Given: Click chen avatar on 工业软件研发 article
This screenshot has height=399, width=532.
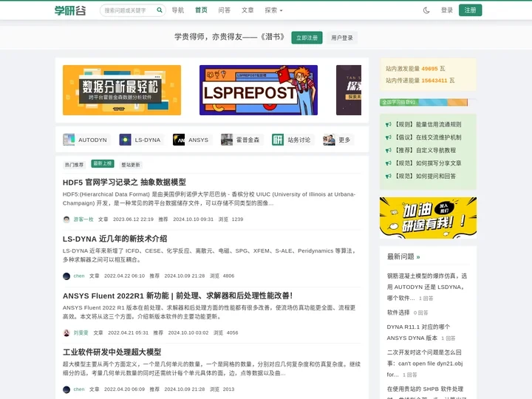Looking at the screenshot, I should tap(66, 389).
